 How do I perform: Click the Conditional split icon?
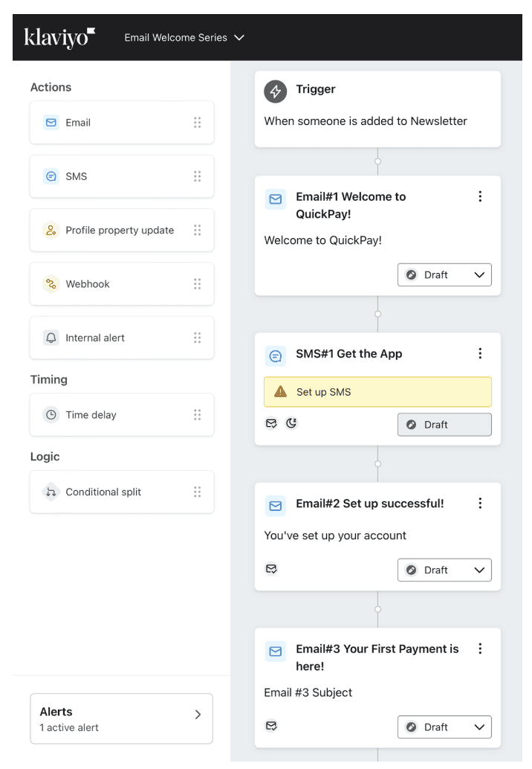pos(51,492)
